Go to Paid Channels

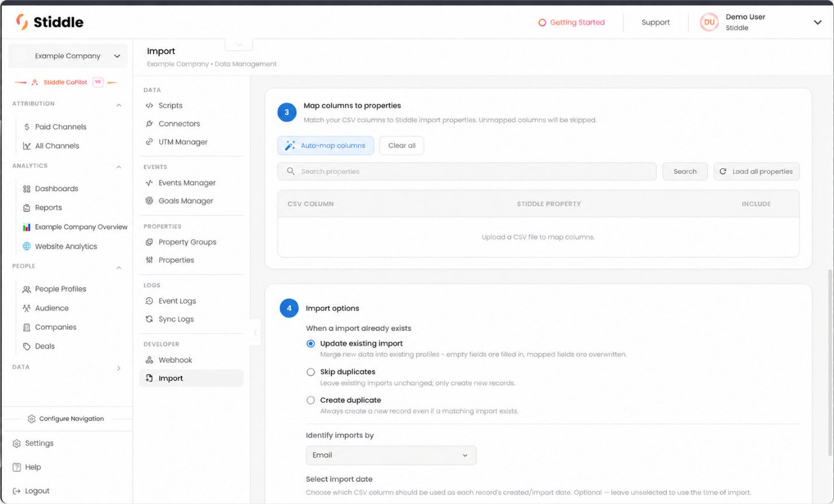coord(61,127)
